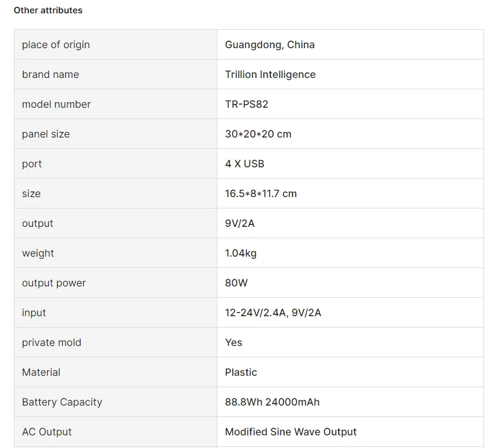491x448 pixels.
Task: Click the '12-24V/2.4A, 9V/2A' input value
Action: (273, 312)
